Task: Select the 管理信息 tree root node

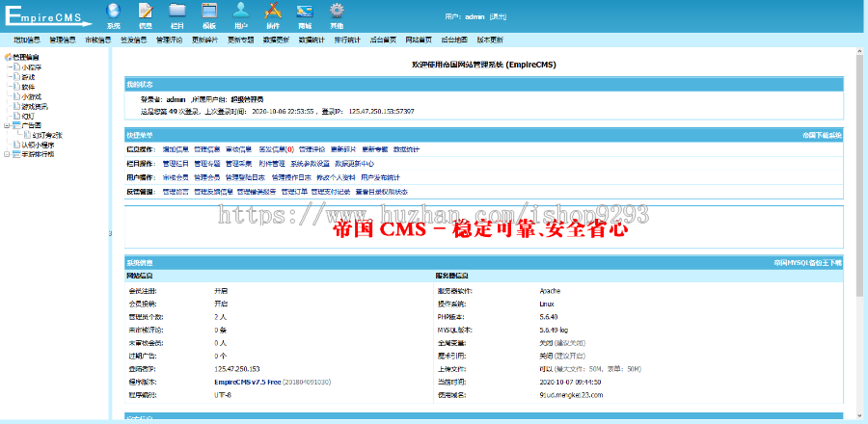Action: [25, 57]
